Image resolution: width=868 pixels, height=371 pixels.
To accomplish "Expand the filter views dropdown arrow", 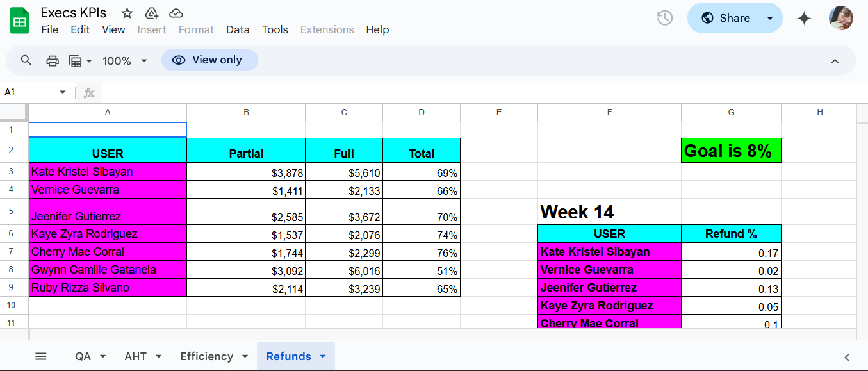I will click(x=89, y=61).
